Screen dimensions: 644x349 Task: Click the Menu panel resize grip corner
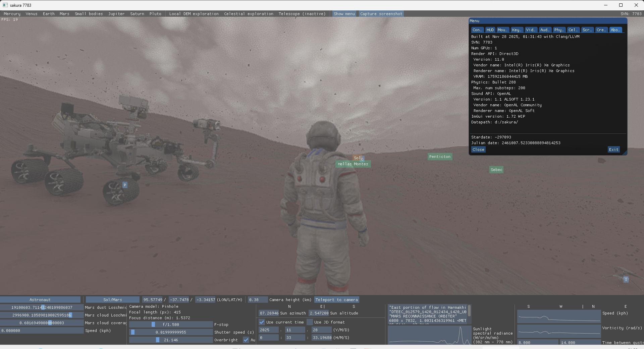625,153
